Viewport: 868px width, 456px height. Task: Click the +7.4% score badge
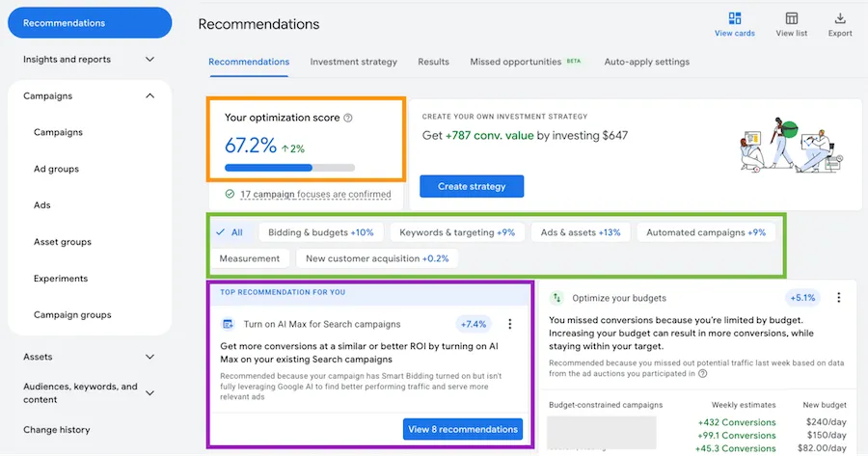[x=474, y=324]
